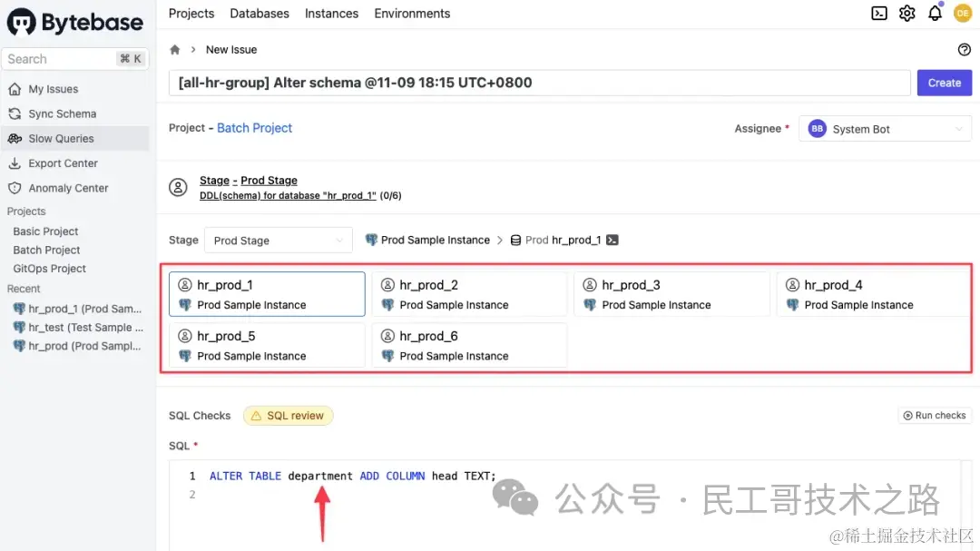Select the hr_prod_5 database card

point(267,345)
